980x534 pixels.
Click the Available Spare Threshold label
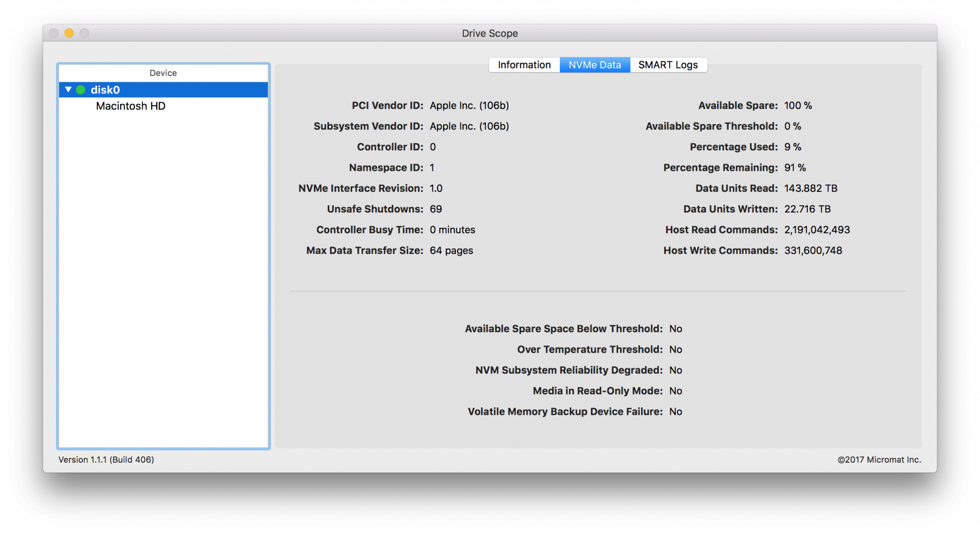pyautogui.click(x=712, y=126)
